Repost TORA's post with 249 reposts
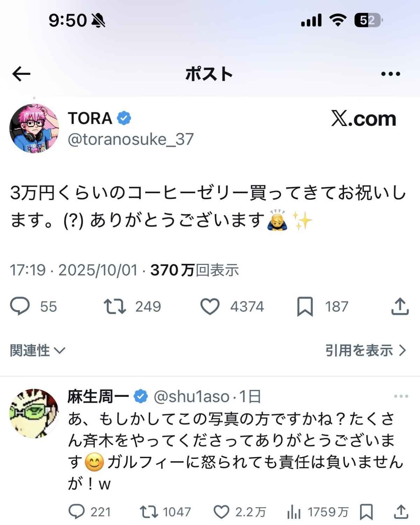The height and width of the screenshot is (525, 420). 115,306
